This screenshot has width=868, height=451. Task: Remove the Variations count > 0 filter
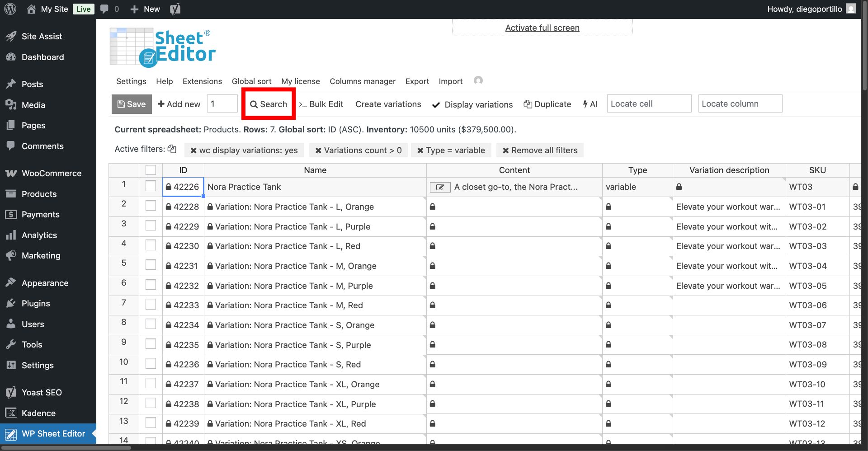pyautogui.click(x=318, y=150)
